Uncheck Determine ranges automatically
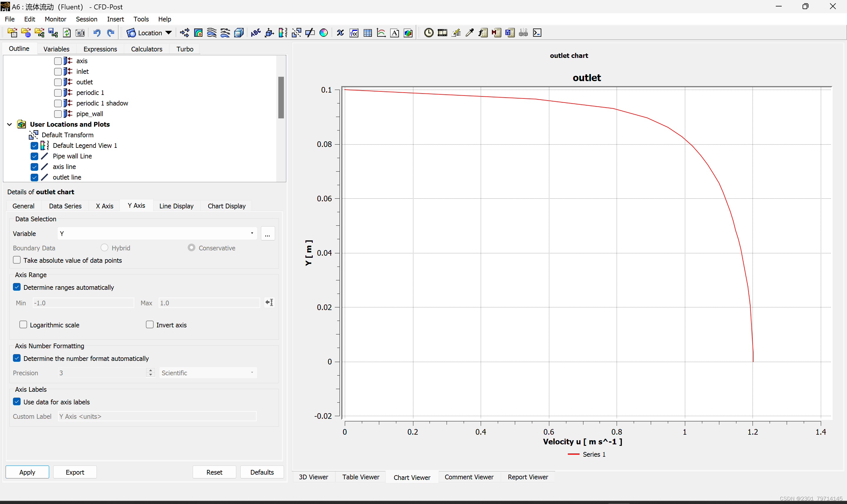 17,287
